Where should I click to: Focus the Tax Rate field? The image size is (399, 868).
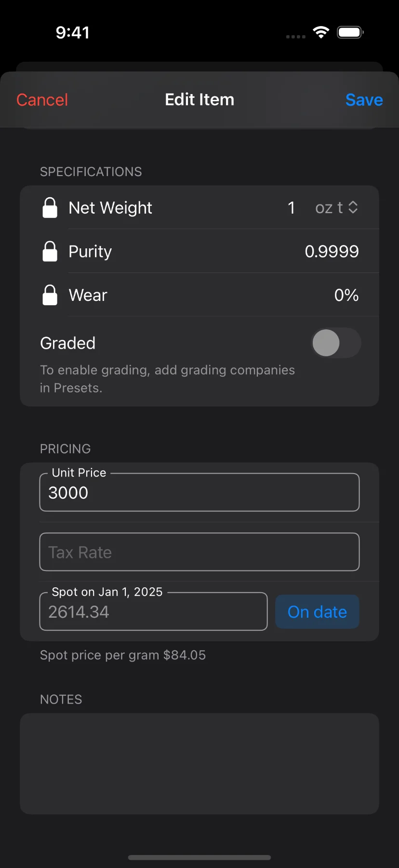(x=199, y=552)
